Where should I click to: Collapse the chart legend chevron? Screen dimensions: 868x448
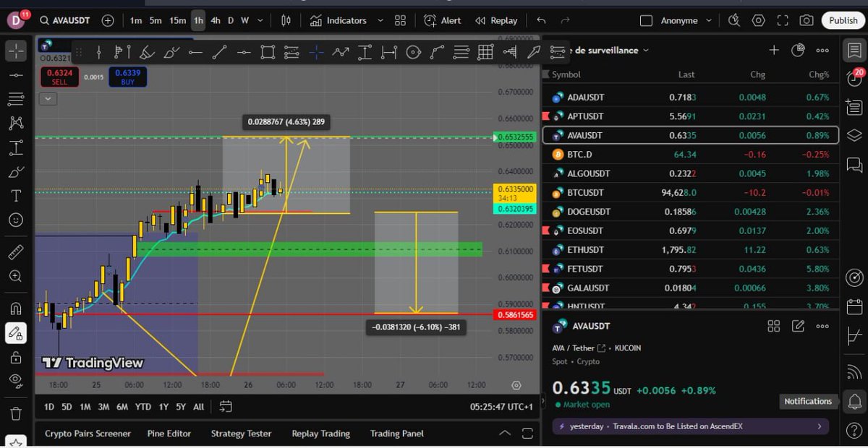48,99
